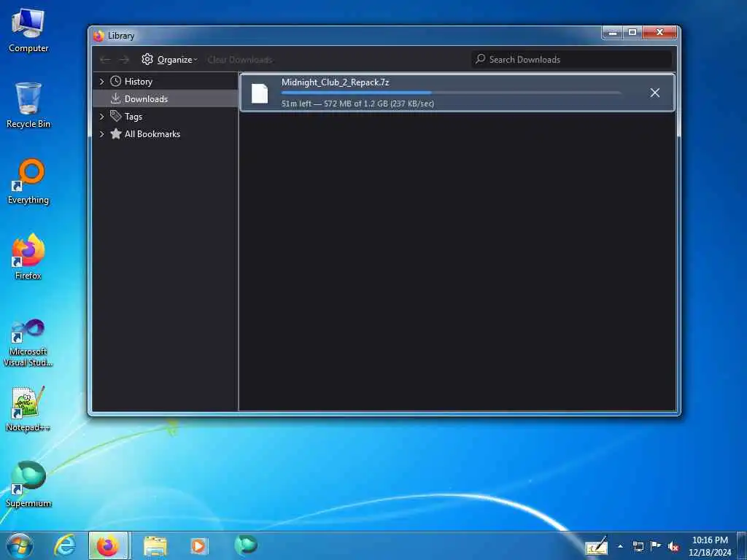The image size is (747, 560).
Task: Click the Clear Downloads button
Action: coord(240,60)
